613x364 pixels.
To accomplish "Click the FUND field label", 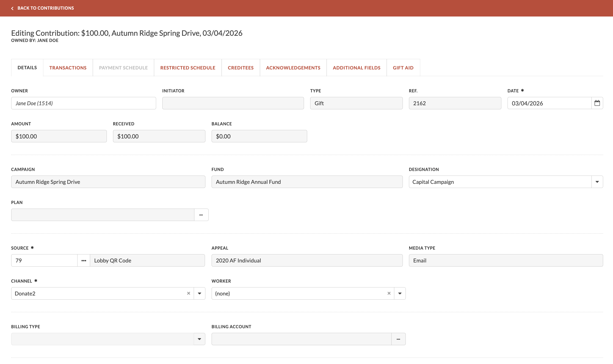I will [218, 169].
